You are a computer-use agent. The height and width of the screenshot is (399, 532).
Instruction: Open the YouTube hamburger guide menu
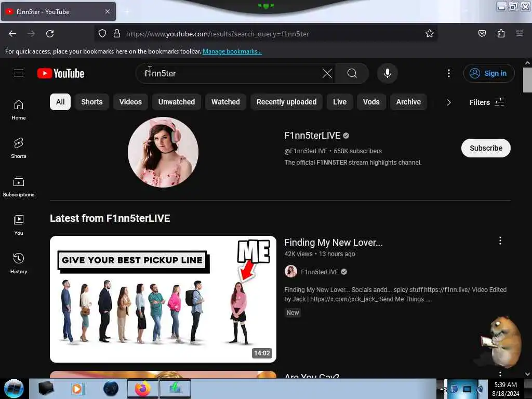click(x=19, y=73)
